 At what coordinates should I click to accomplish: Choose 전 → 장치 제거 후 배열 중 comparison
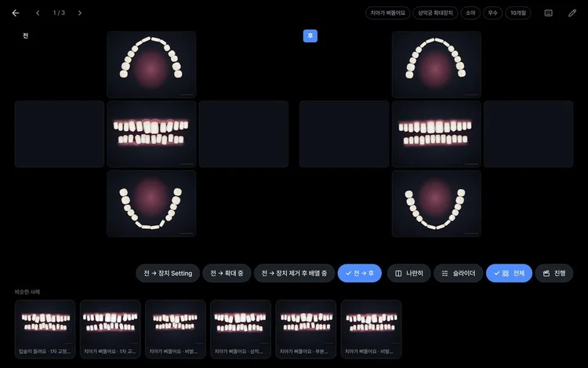point(294,273)
